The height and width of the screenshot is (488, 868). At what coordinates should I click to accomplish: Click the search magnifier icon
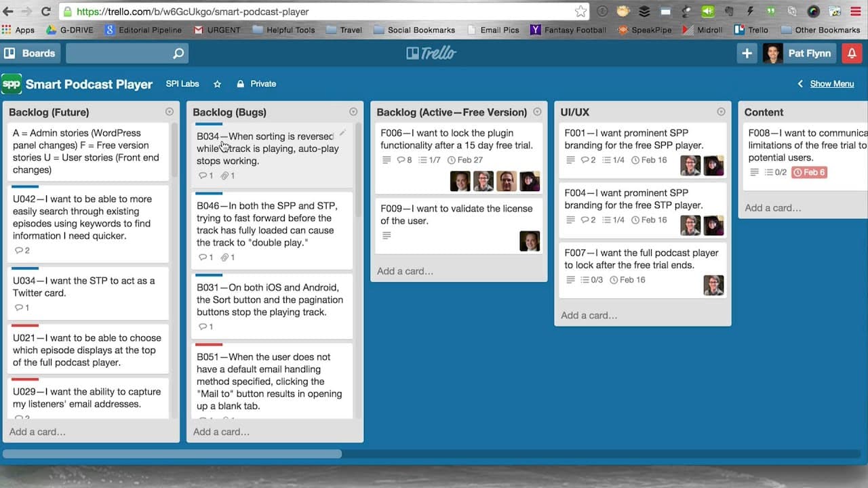178,54
